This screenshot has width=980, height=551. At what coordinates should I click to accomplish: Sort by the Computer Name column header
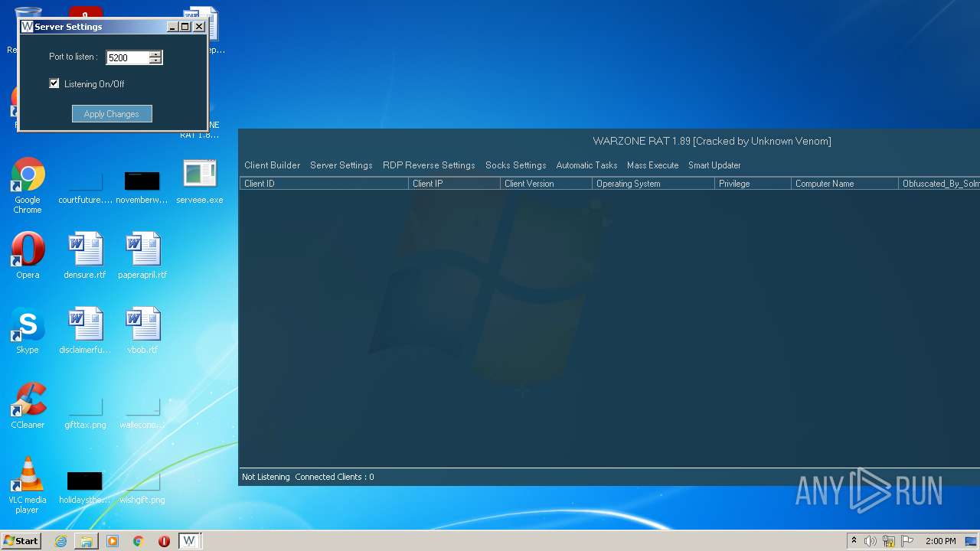pyautogui.click(x=844, y=184)
